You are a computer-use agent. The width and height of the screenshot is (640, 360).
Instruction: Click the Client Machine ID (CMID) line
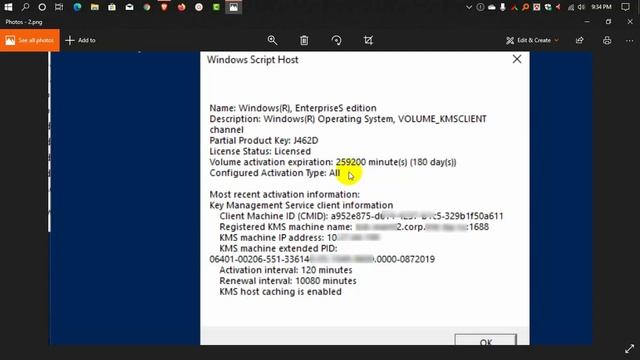(x=361, y=216)
